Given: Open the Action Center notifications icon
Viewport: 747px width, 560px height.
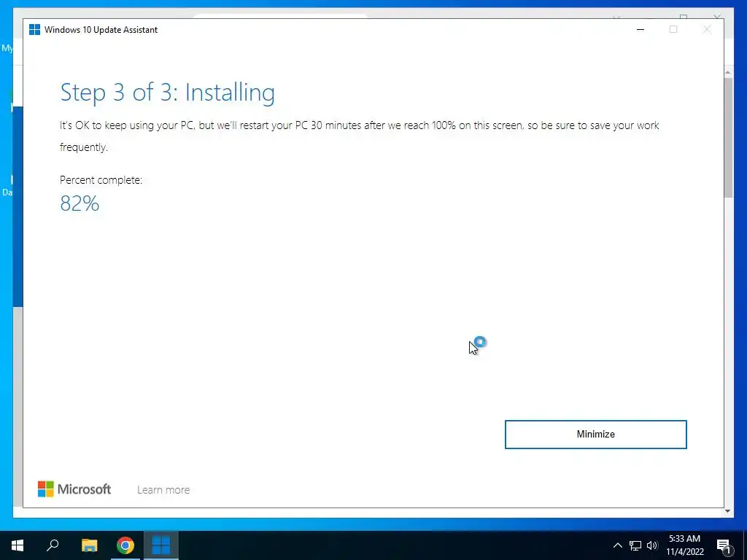Looking at the screenshot, I should (724, 545).
